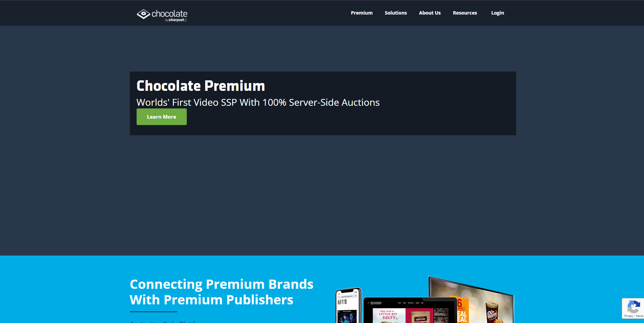The height and width of the screenshot is (323, 644).
Task: Click the Chocolate eye-shaped logo icon
Action: (x=143, y=14)
